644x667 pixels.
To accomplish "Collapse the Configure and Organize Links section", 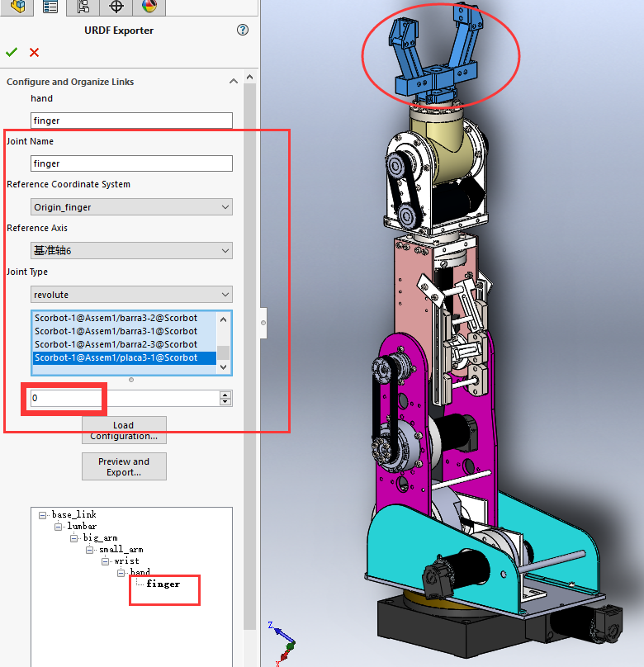I will click(234, 81).
